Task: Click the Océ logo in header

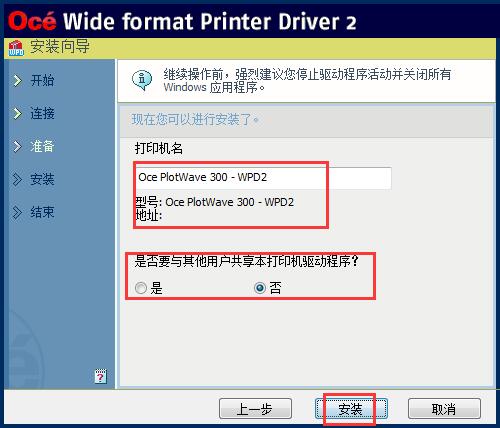Action: (x=32, y=21)
